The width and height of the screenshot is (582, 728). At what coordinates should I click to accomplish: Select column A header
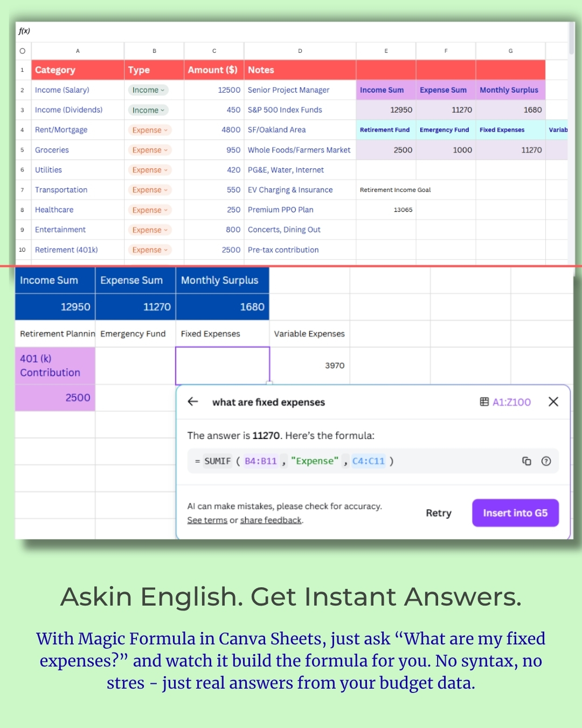[x=78, y=51]
